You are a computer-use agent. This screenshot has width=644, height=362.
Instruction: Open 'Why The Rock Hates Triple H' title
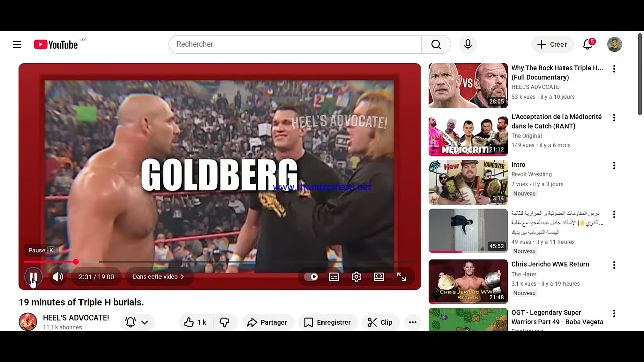[557, 73]
